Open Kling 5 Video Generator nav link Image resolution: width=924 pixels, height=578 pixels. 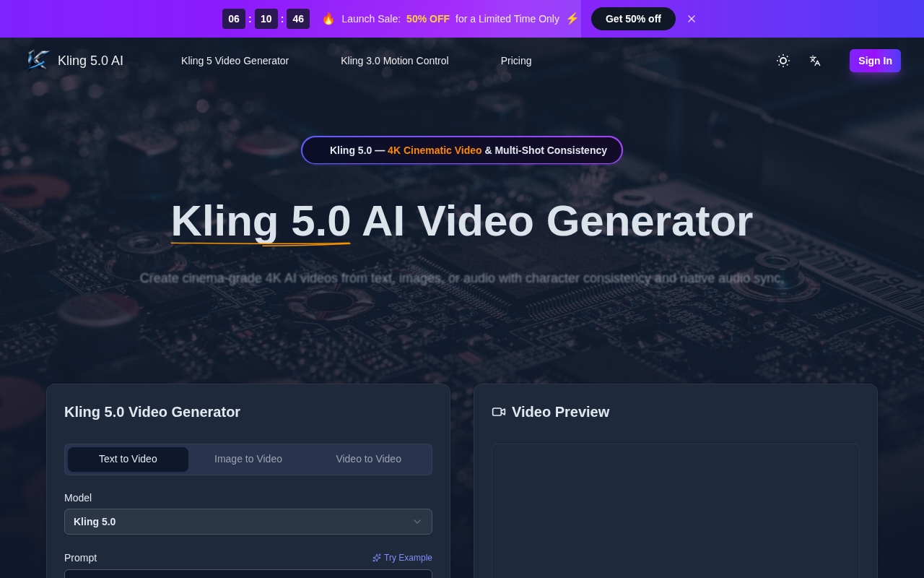(235, 61)
